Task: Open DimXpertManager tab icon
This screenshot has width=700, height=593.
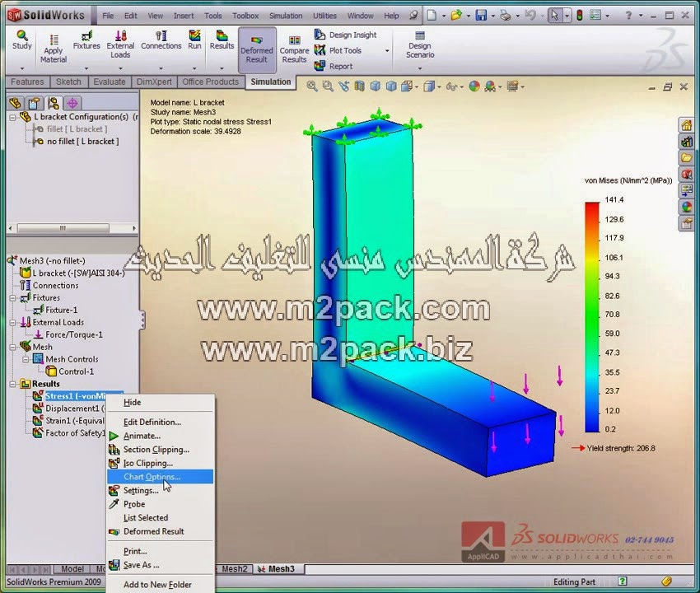Action: 72,104
